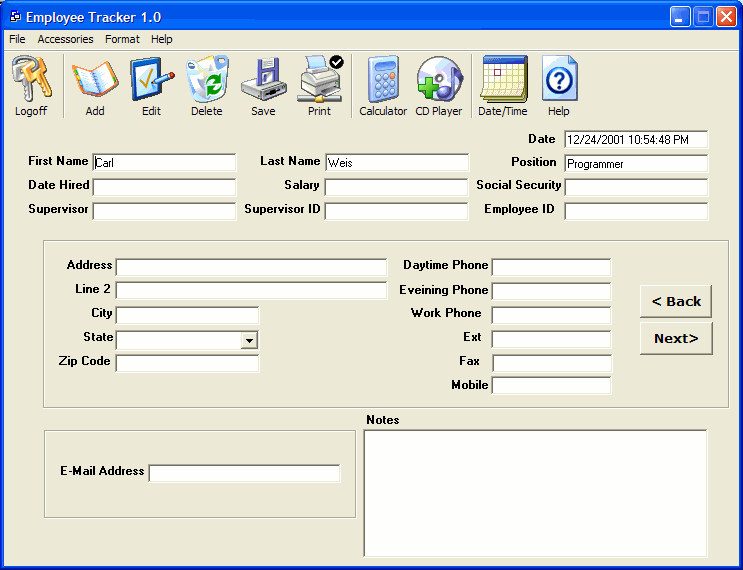Focus the Notes text area
The width and height of the screenshot is (743, 570).
535,492
